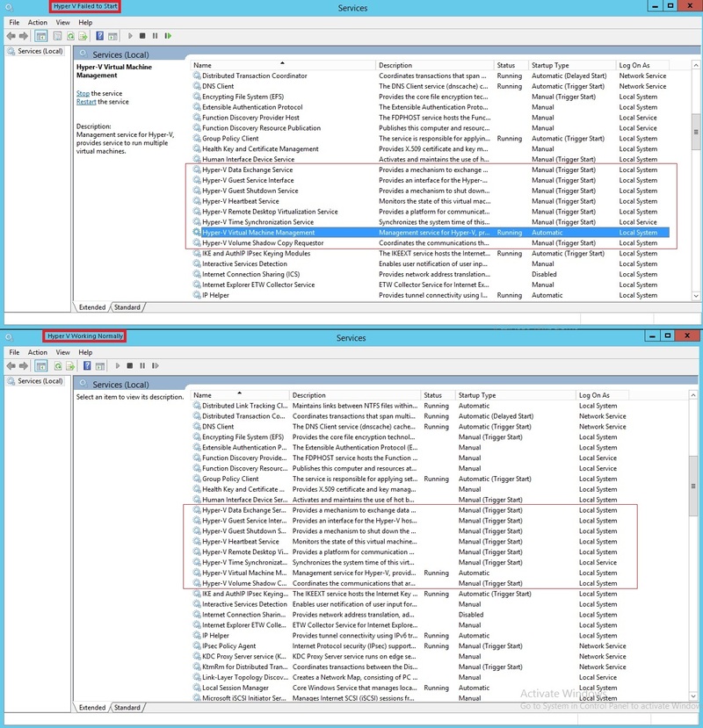Refresh the services list with the refresh icon

coord(70,35)
